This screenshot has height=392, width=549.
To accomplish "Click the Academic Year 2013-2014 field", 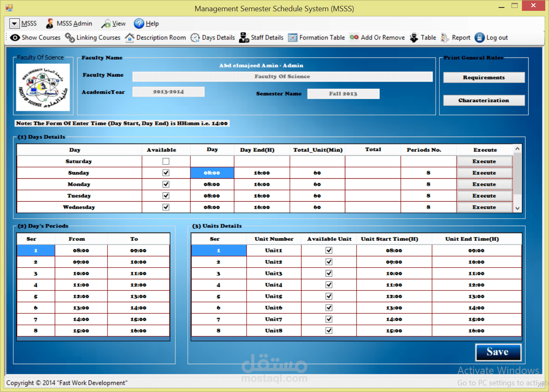I will [x=168, y=92].
